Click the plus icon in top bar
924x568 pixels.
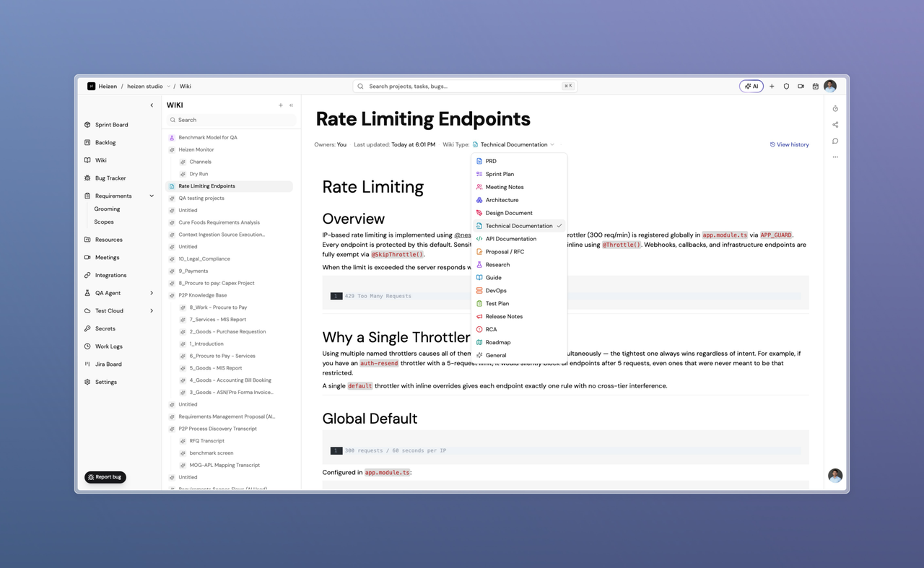pos(772,86)
